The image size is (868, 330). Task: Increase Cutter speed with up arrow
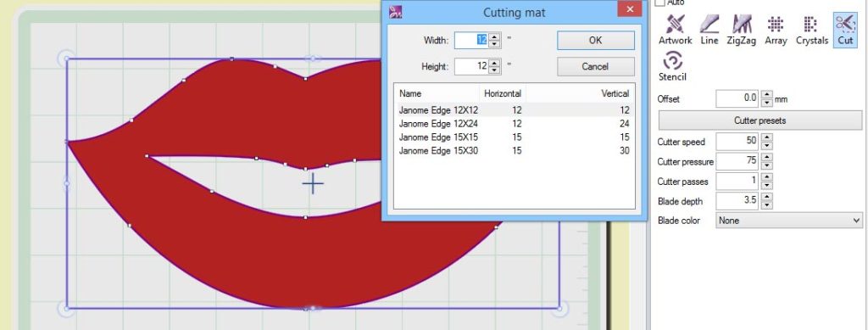point(766,138)
